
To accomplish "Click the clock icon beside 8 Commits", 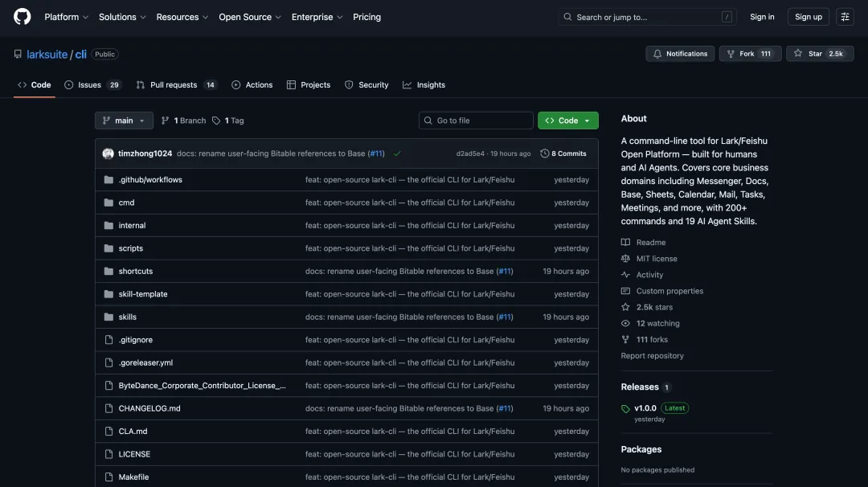I will tap(545, 153).
